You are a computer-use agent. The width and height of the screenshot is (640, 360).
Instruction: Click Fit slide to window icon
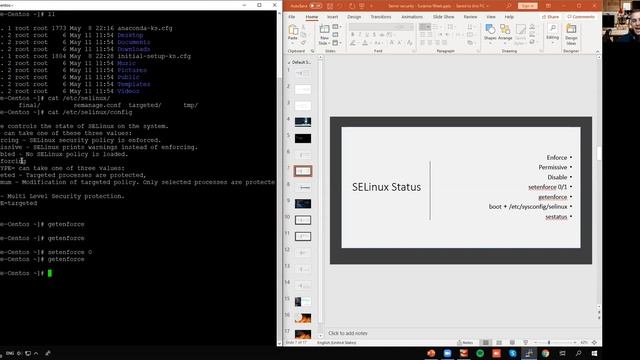tap(594, 342)
